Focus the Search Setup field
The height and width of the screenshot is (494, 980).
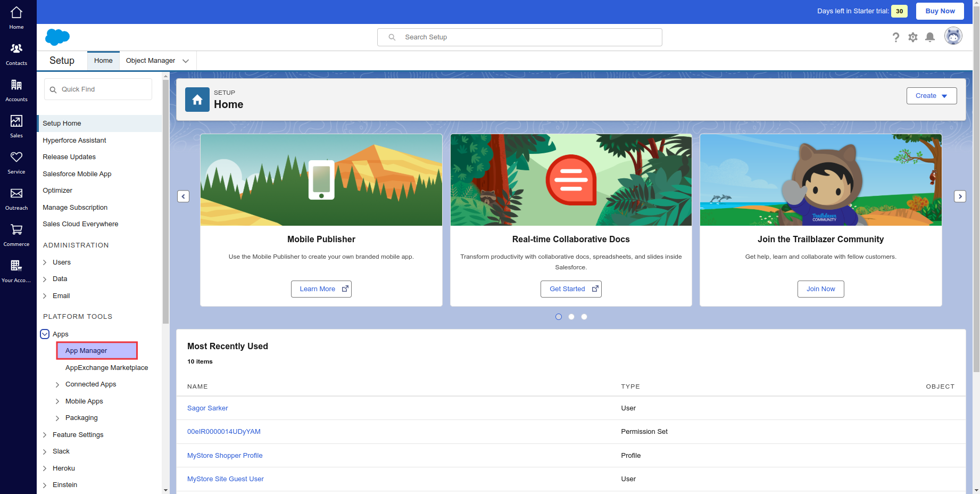(x=520, y=37)
